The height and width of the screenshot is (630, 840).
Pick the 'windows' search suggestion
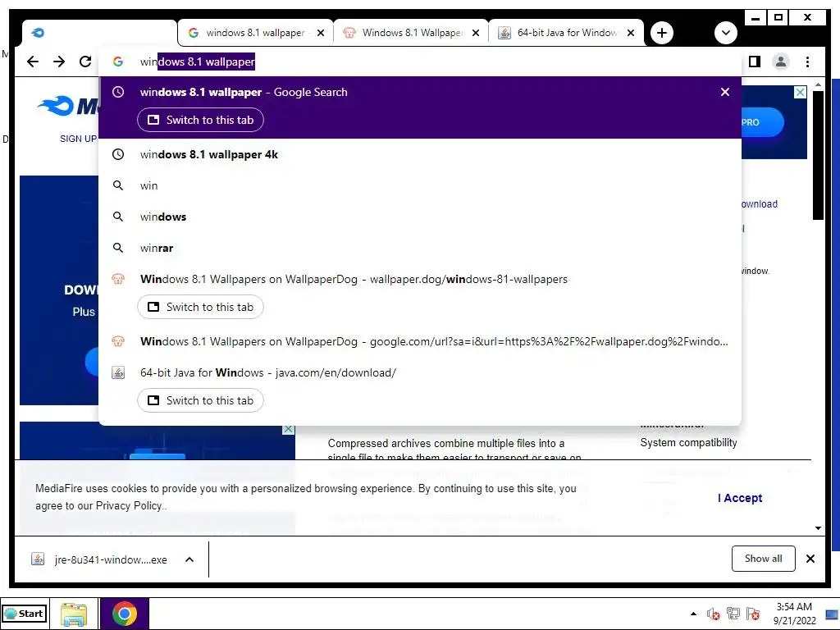(420, 217)
